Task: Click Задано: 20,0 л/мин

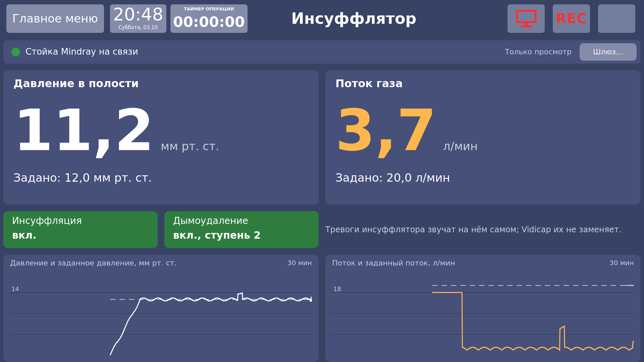Action: 392,178
